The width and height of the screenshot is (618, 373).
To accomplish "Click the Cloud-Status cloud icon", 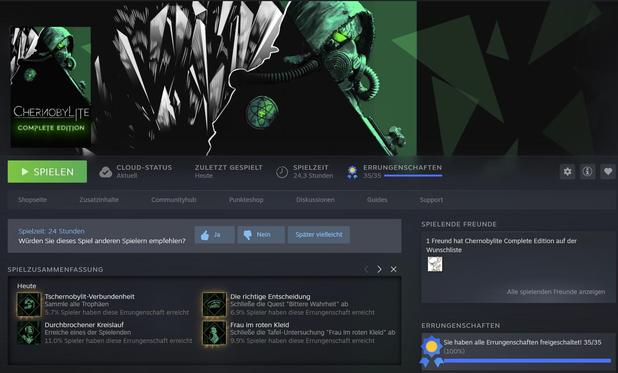I will click(106, 172).
